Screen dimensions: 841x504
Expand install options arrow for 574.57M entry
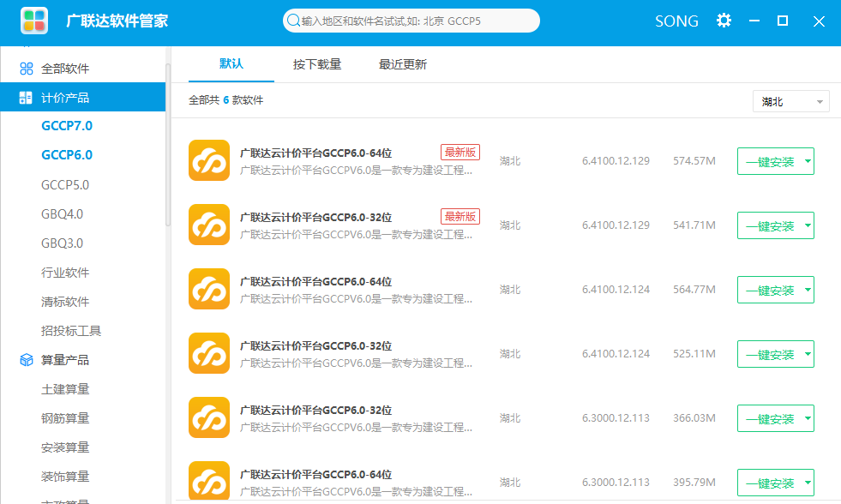[808, 161]
